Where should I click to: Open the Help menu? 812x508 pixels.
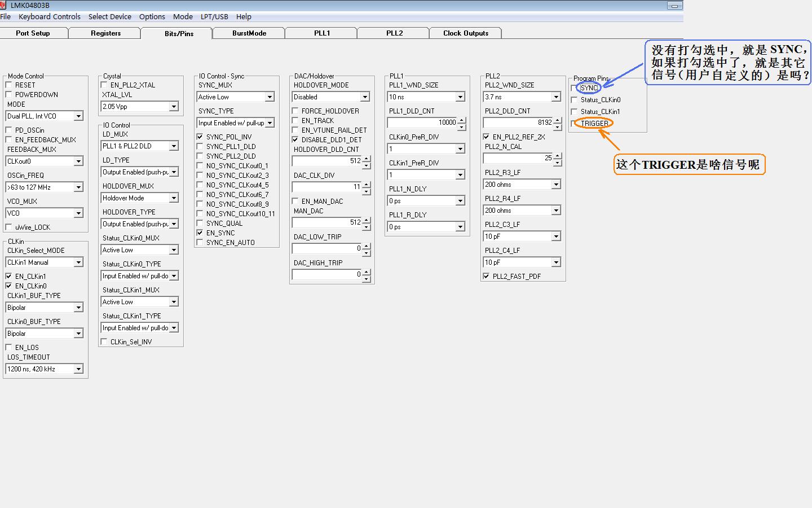pyautogui.click(x=244, y=17)
